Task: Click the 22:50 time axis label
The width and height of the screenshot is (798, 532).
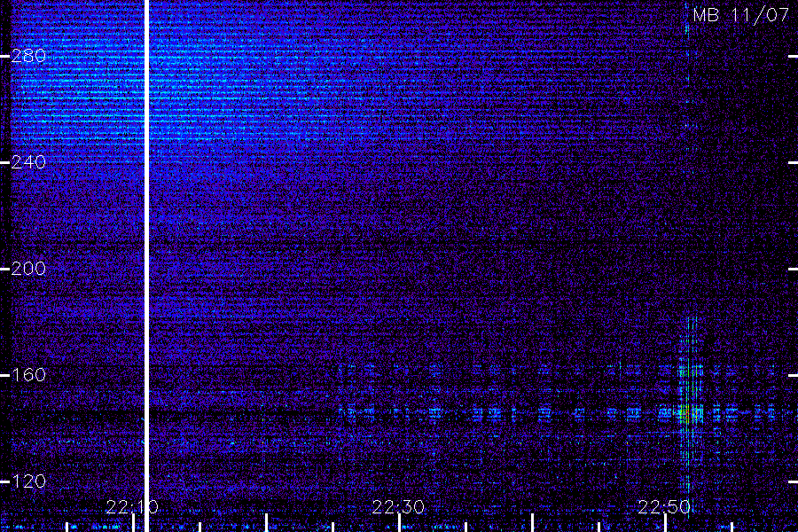Action: (664, 507)
